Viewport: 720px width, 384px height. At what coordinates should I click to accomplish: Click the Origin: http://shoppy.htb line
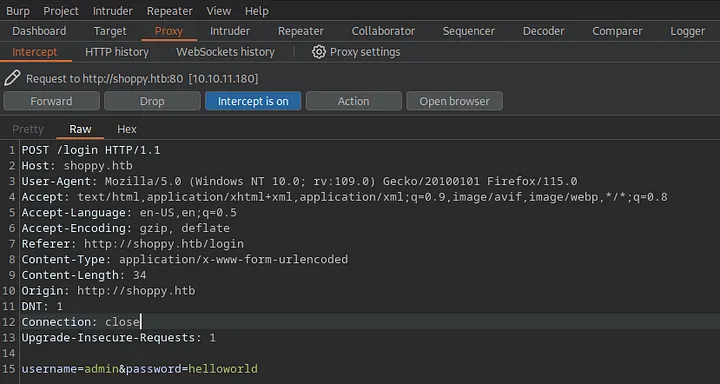coord(108,291)
